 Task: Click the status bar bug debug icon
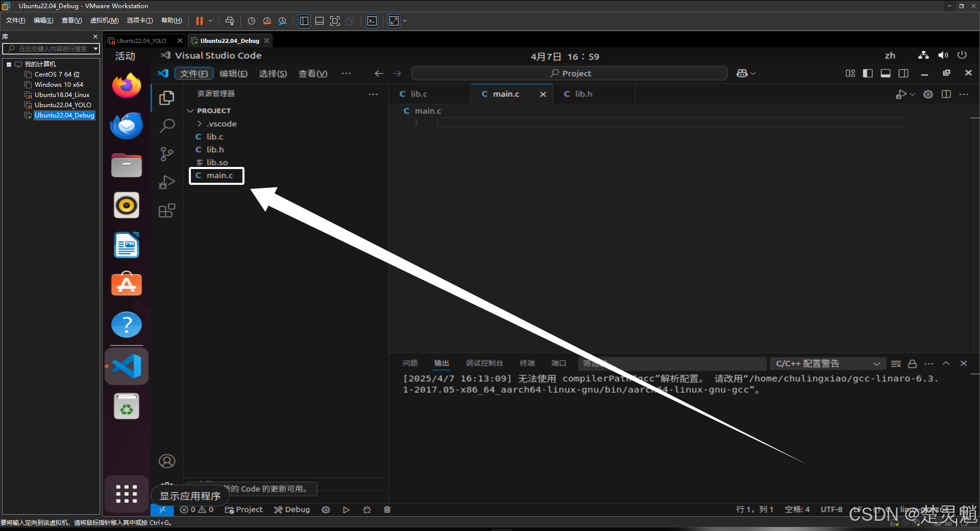366,510
